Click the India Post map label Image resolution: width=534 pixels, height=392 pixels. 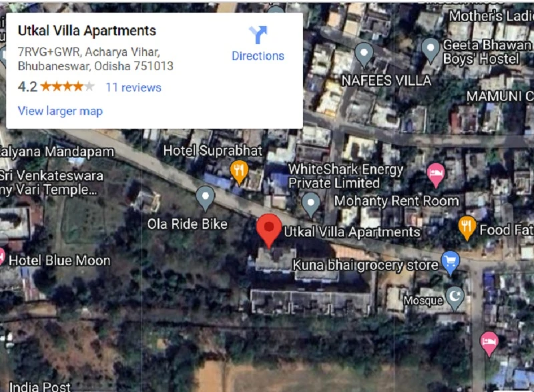pos(40,387)
